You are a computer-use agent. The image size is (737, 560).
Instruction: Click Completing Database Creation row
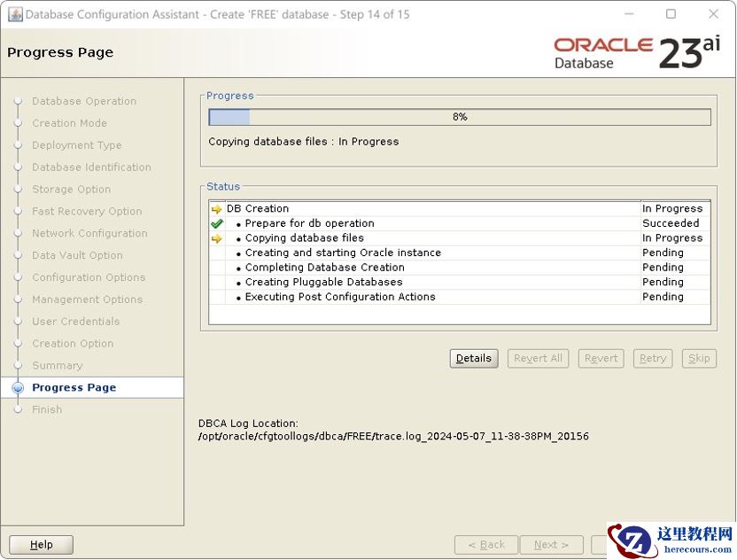(460, 268)
